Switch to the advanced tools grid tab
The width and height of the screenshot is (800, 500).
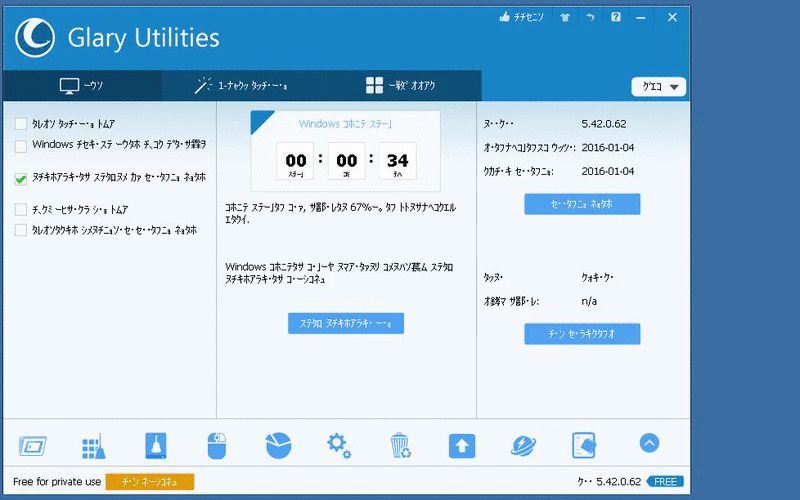tap(401, 85)
